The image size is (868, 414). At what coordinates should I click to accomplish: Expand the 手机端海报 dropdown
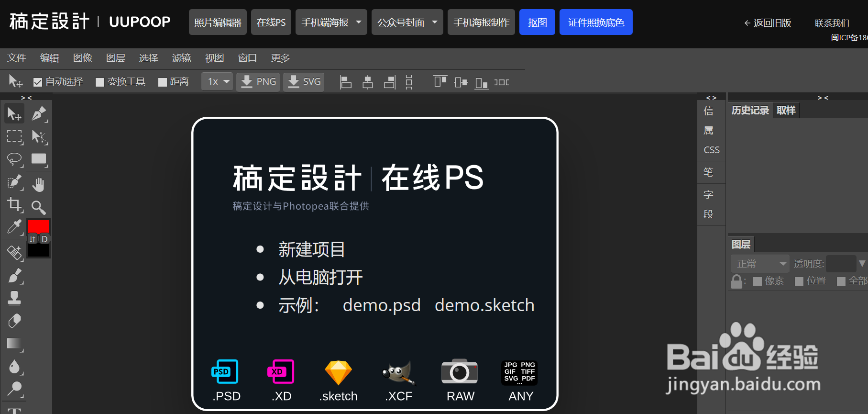pyautogui.click(x=359, y=22)
